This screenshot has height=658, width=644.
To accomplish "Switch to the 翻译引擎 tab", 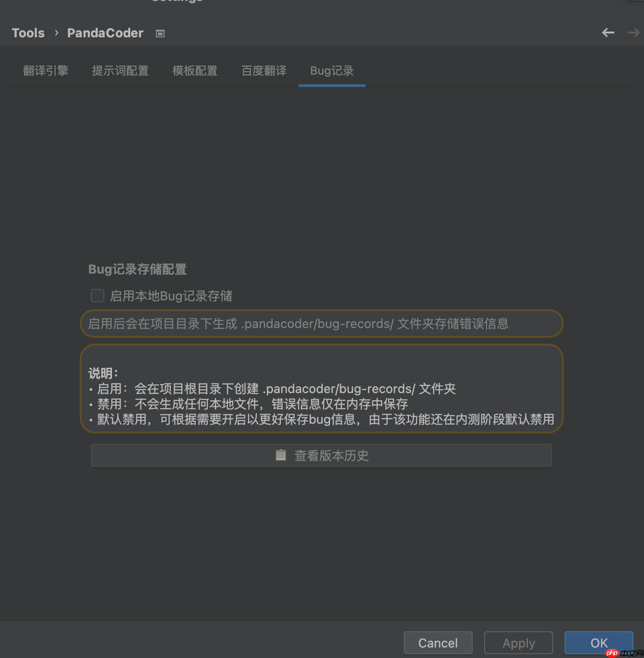I will [x=46, y=70].
